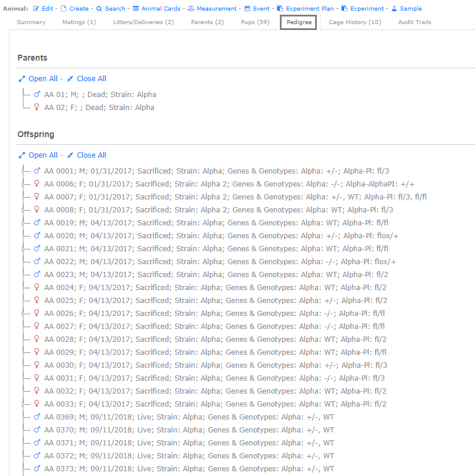Click the Event calendar icon
Screen dimensions: 475x476
[x=247, y=8]
